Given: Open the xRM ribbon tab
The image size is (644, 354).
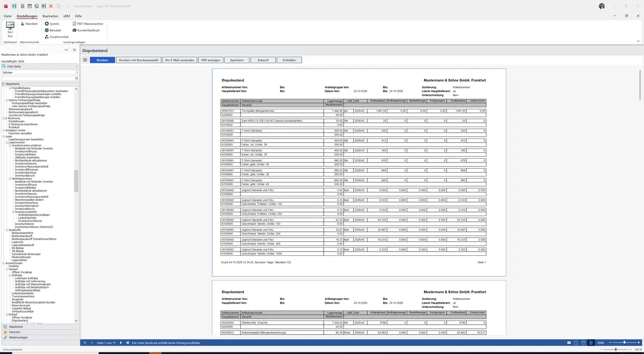Looking at the screenshot, I should point(67,16).
